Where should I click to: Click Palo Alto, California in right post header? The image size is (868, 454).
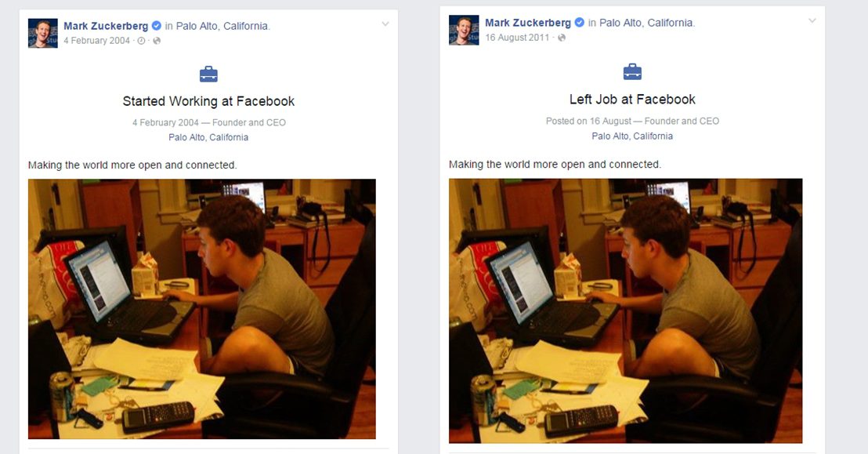646,23
